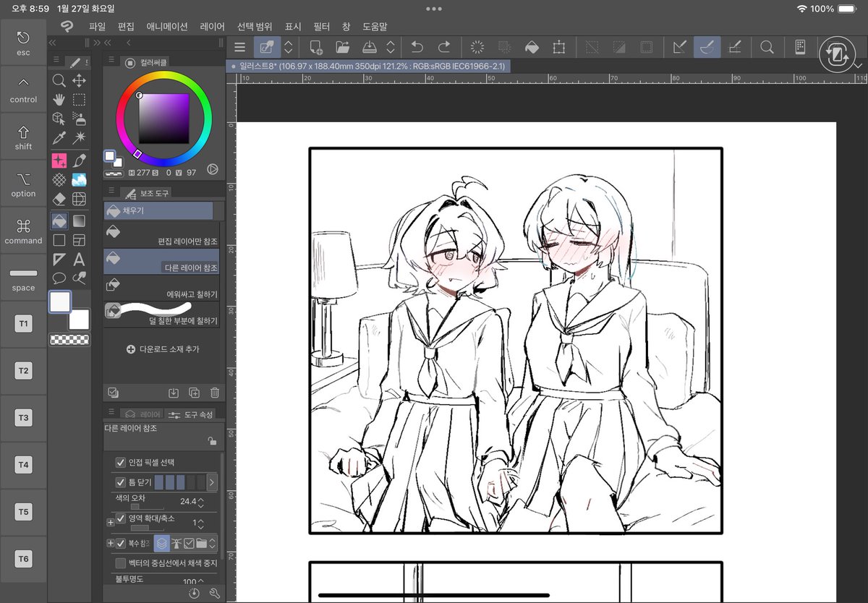Image resolution: width=868 pixels, height=603 pixels.
Task: Click 다운로드 소재 추가 button
Action: click(x=163, y=349)
